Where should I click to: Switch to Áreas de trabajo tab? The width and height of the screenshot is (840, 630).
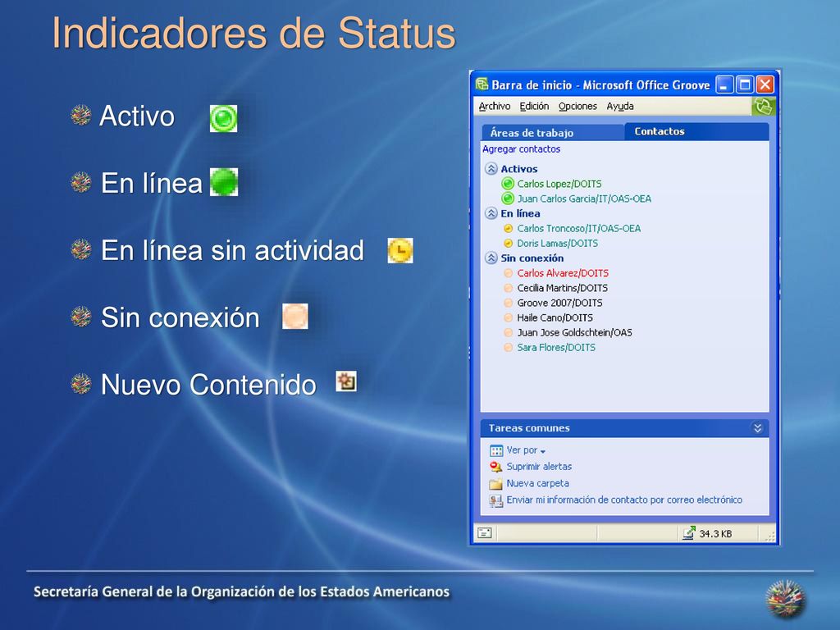point(553,132)
